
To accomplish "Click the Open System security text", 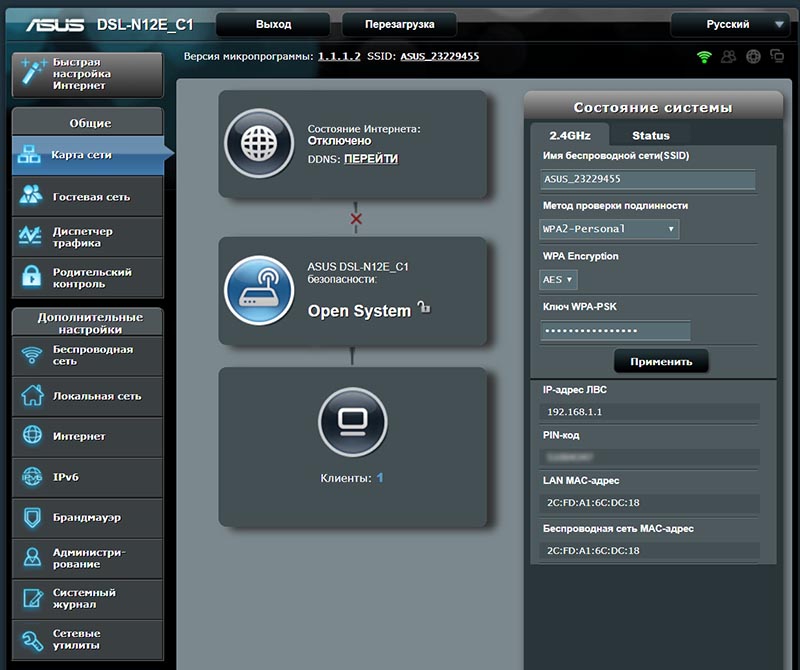I will [359, 311].
